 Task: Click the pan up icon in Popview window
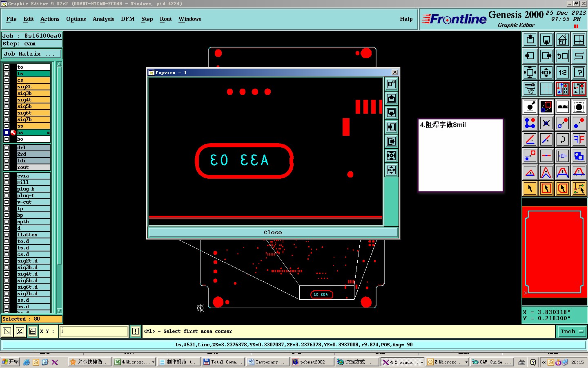coord(391,98)
